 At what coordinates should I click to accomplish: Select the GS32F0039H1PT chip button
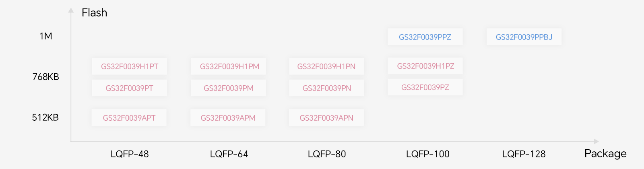129,66
